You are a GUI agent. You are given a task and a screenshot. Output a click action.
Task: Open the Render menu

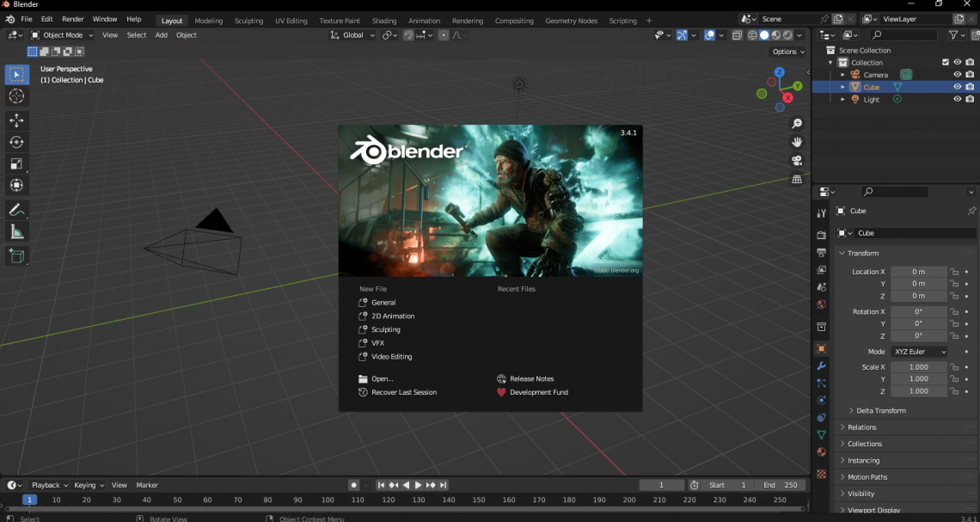click(72, 18)
